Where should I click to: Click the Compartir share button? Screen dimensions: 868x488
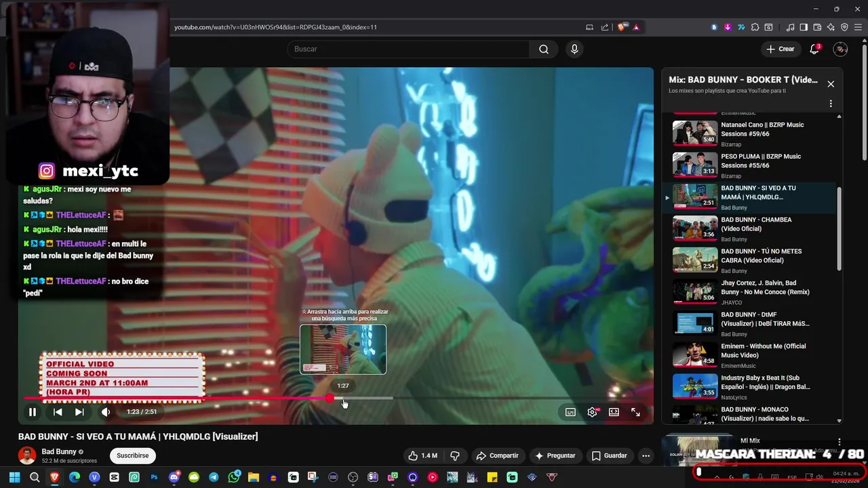(x=498, y=455)
